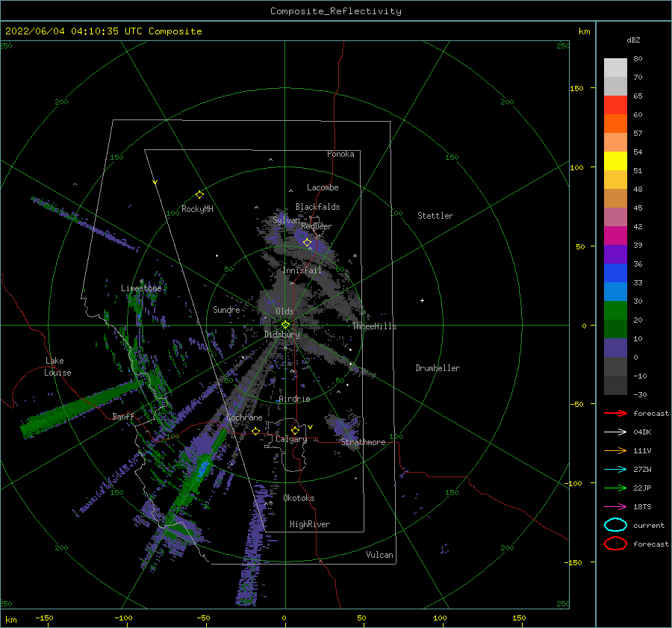Select the orange 111V arrow icon
The image size is (672, 628).
point(615,450)
